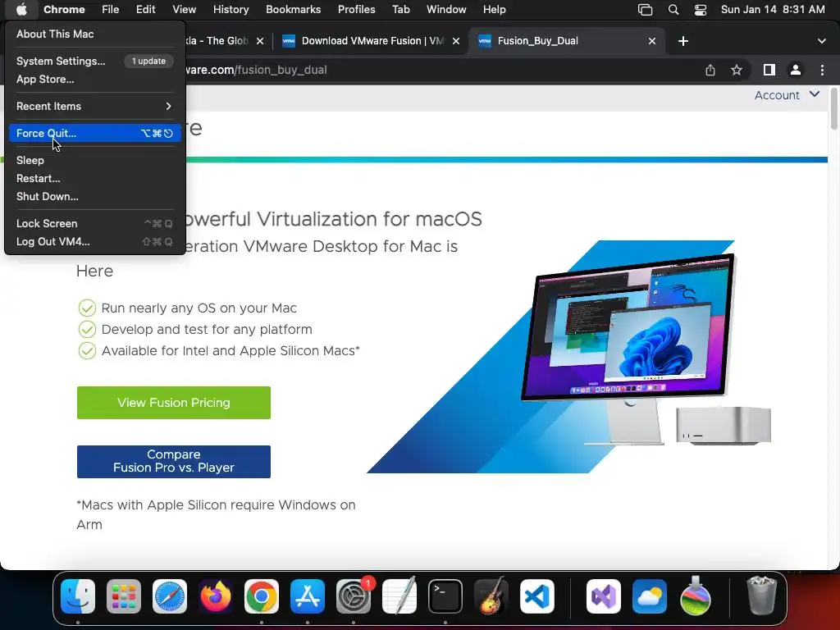Open the Chrome application menu
The height and width of the screenshot is (630, 840).
[64, 10]
